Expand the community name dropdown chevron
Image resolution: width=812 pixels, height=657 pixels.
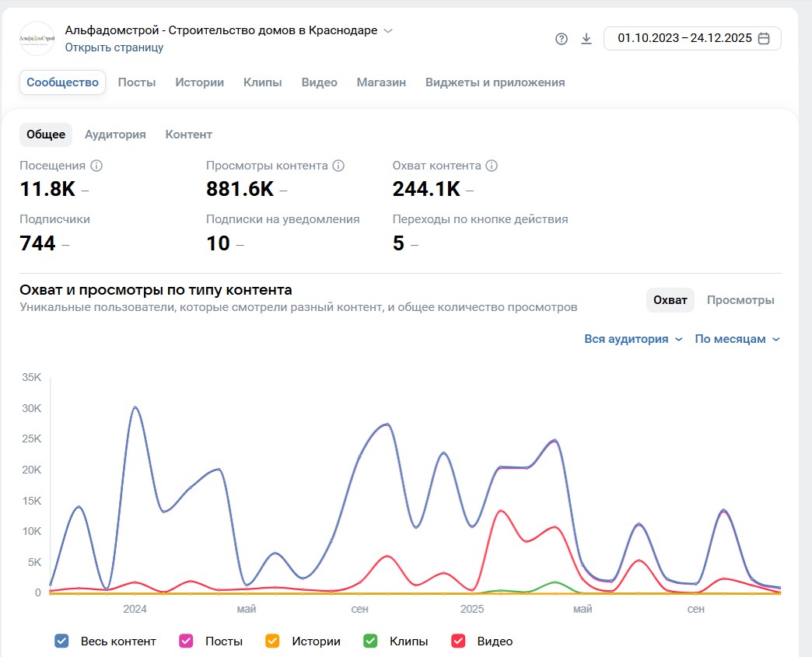pos(388,31)
